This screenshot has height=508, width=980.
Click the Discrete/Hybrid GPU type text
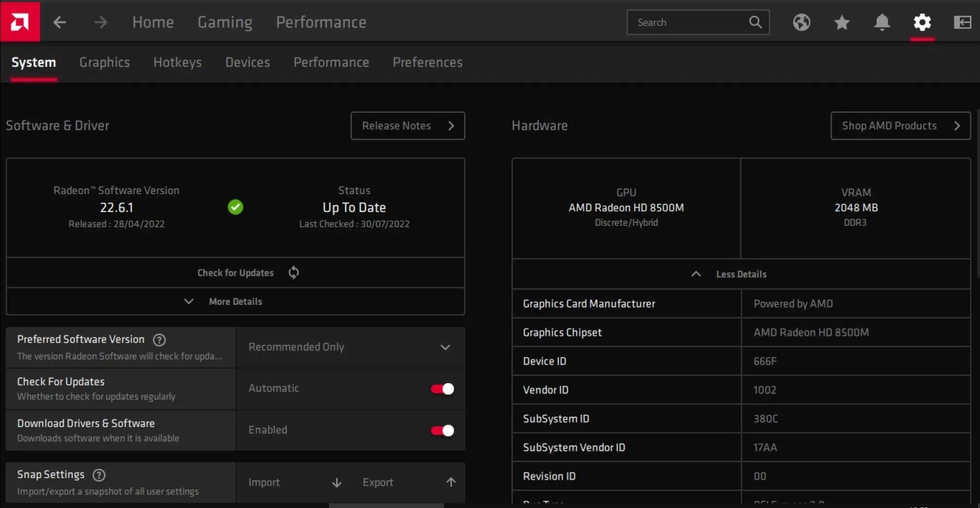[626, 223]
